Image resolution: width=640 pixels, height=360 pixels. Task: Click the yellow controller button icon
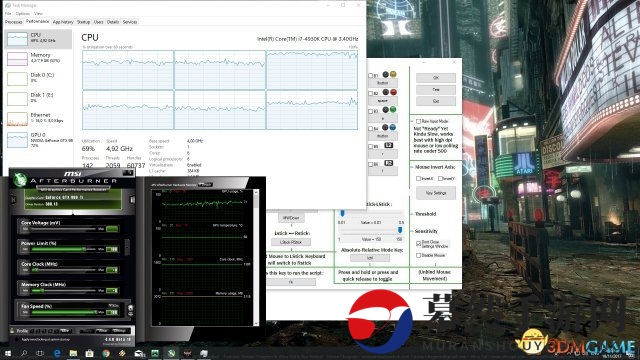tap(393, 74)
